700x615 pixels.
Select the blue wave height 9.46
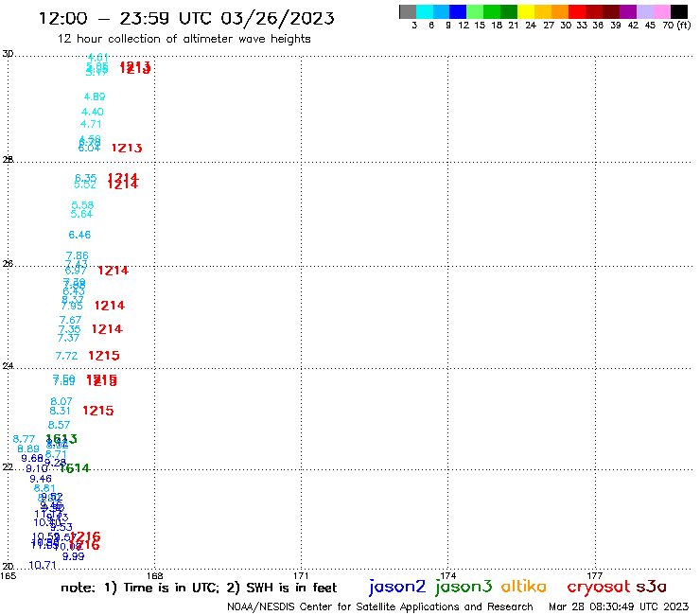pyautogui.click(x=41, y=479)
